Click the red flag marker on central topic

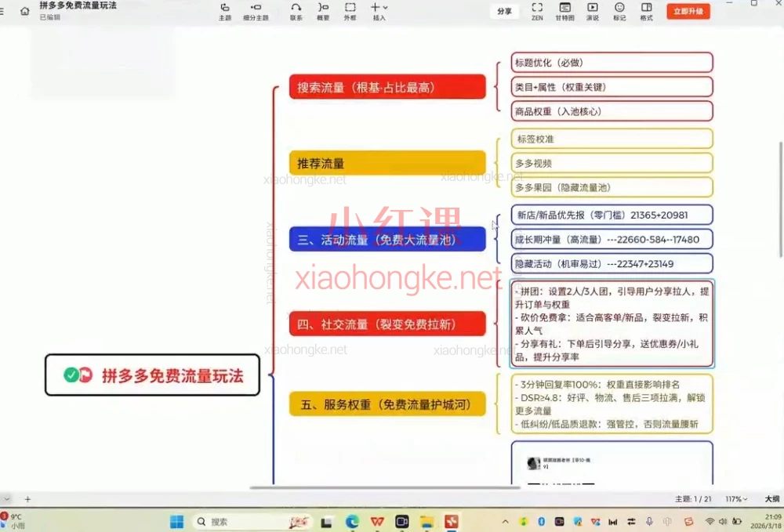85,375
